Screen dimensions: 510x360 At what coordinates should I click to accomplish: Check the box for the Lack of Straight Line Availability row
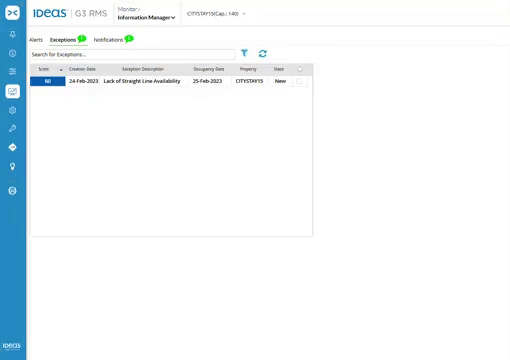(299, 81)
